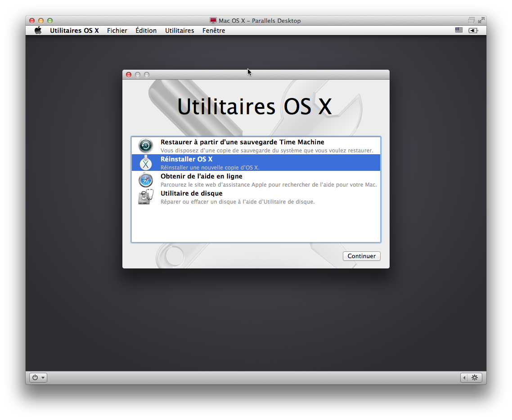Click the battery charging status icon
The width and height of the screenshot is (512, 420).
(x=473, y=31)
